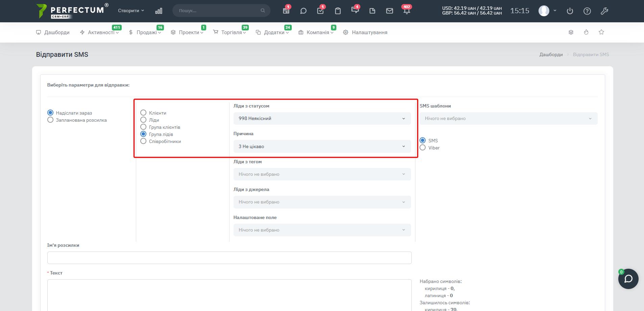Click the star favorites icon
Image resolution: width=644 pixels, height=311 pixels.
point(601,32)
